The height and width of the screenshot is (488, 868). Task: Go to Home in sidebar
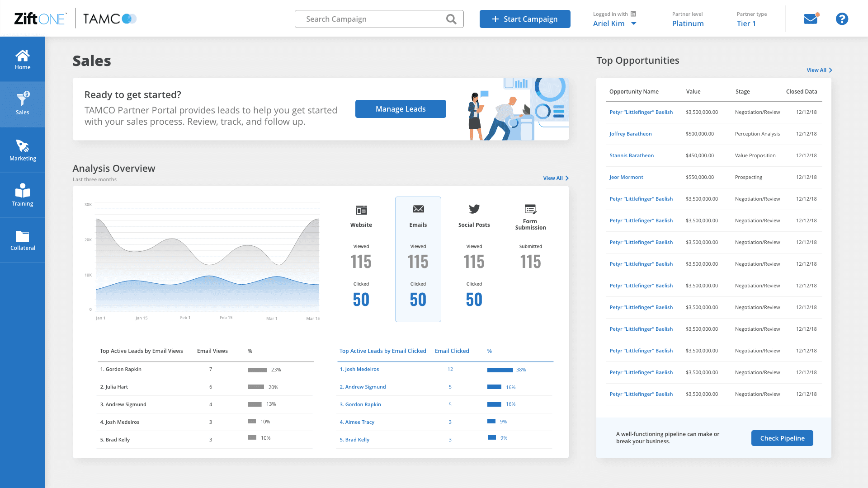pos(23,59)
